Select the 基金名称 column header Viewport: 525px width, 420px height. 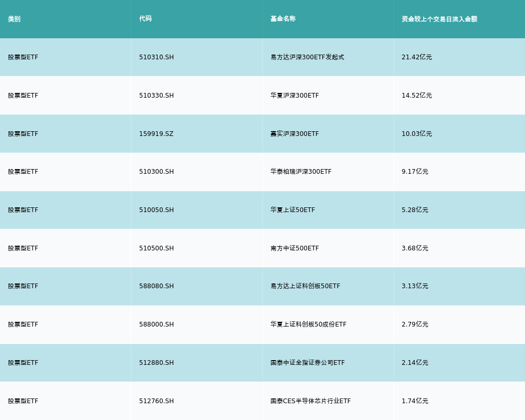pyautogui.click(x=283, y=19)
